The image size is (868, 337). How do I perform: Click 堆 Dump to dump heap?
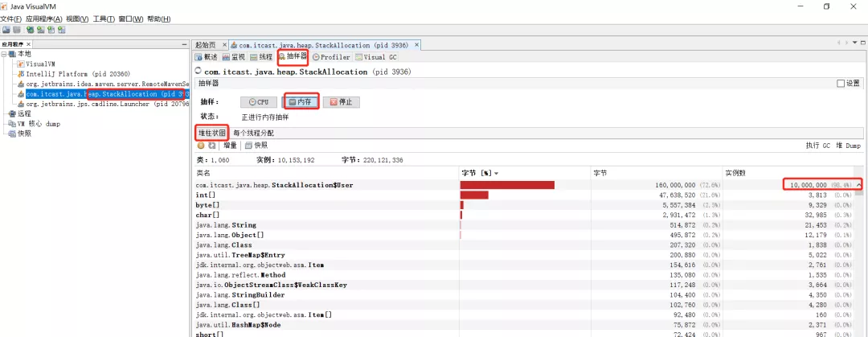pos(849,146)
